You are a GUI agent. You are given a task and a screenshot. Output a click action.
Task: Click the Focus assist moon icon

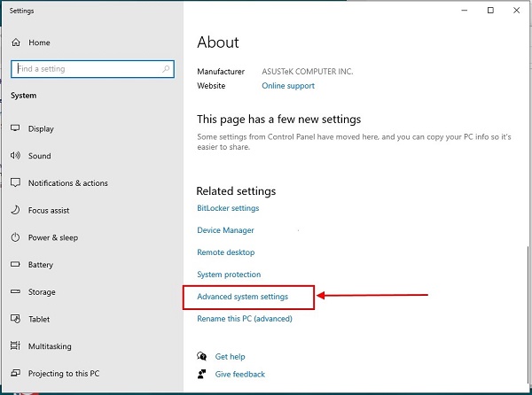tap(15, 210)
